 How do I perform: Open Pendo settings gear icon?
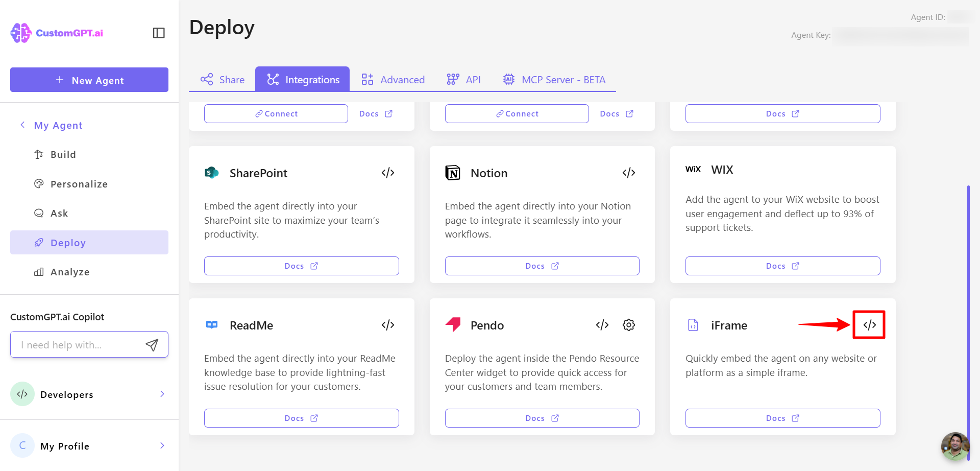629,325
